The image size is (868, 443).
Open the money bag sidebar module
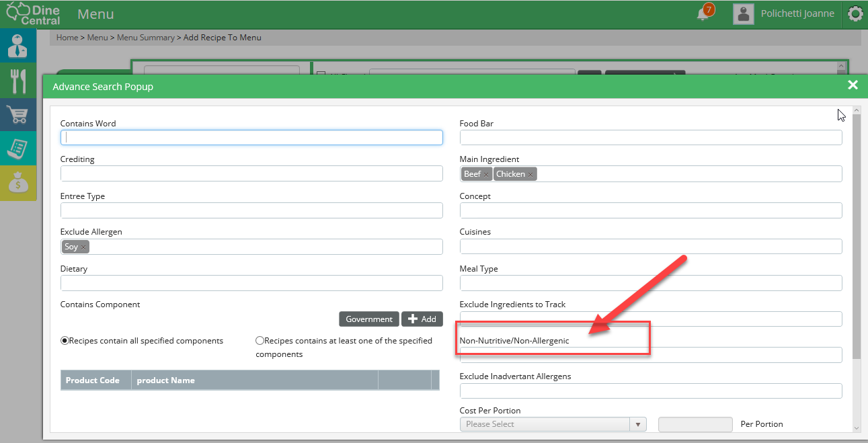click(x=18, y=183)
